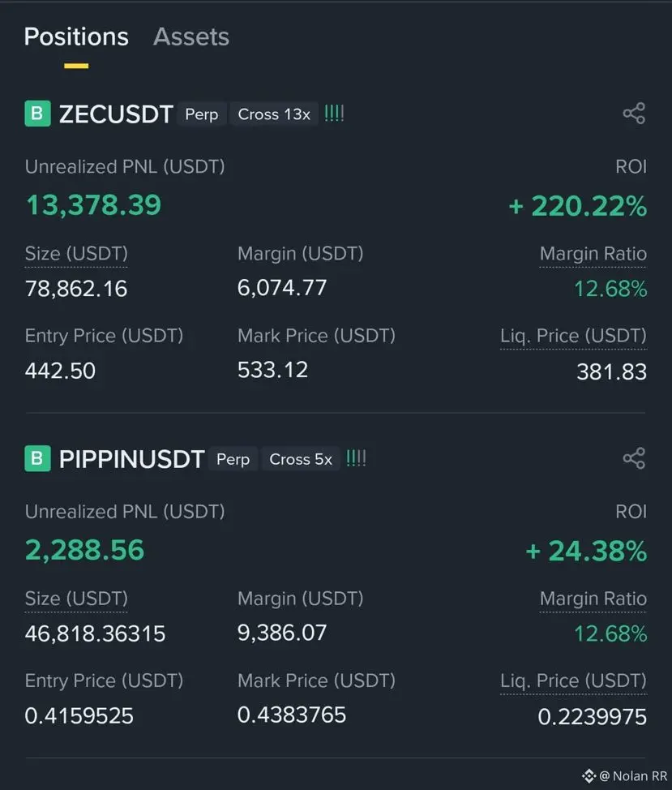Tap the ADL indicator bars next to Cross 5x
The width and height of the screenshot is (672, 790).
357,458
